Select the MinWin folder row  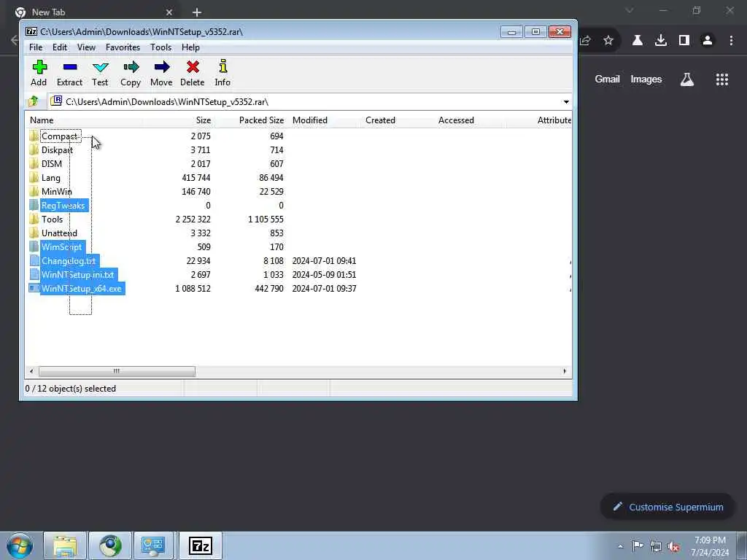298,192
